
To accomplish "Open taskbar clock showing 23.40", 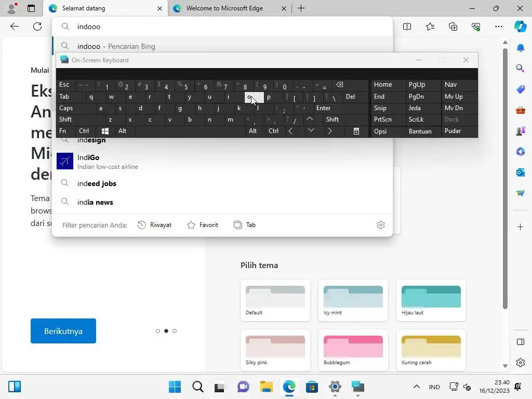I will click(x=495, y=387).
